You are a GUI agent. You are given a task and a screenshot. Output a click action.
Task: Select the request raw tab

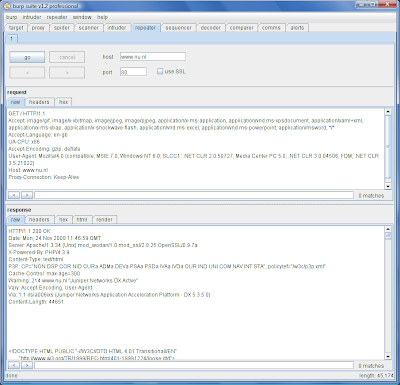coord(15,102)
